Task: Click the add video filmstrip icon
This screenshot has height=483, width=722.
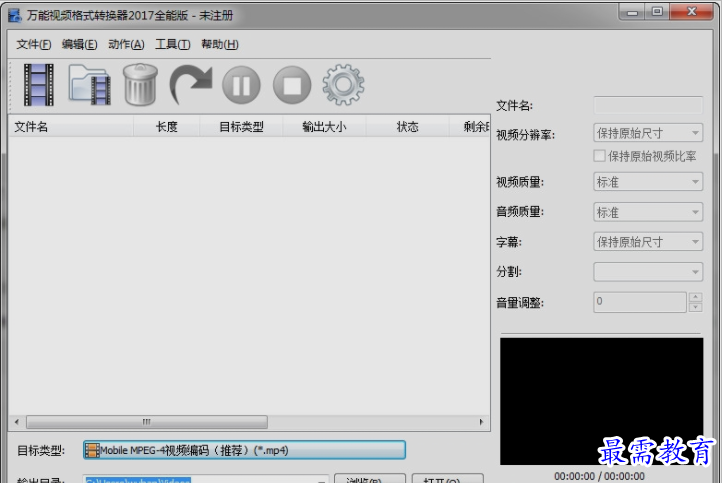Action: pyautogui.click(x=39, y=85)
